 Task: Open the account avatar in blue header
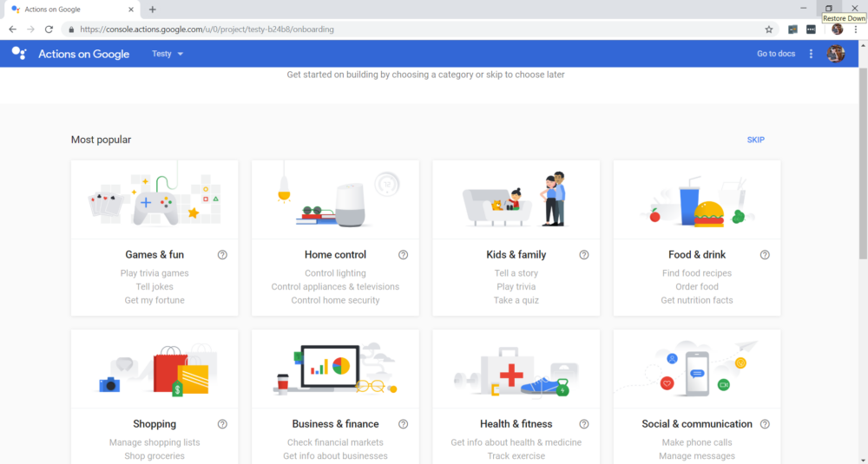[x=835, y=54]
